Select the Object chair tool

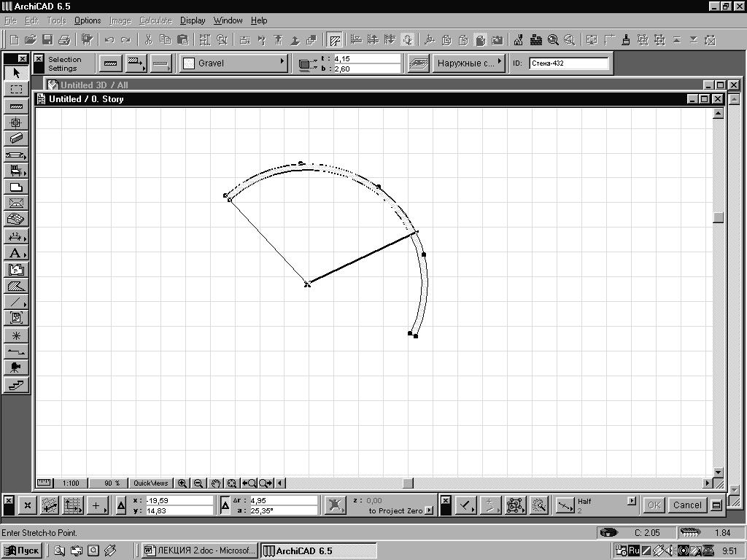[16, 171]
